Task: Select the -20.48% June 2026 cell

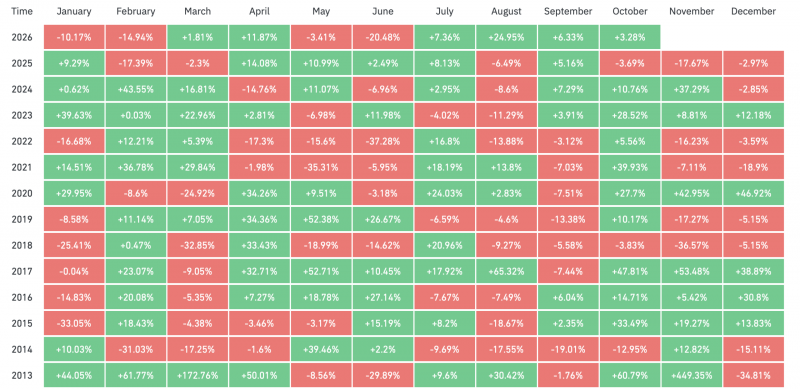Action: click(383, 37)
